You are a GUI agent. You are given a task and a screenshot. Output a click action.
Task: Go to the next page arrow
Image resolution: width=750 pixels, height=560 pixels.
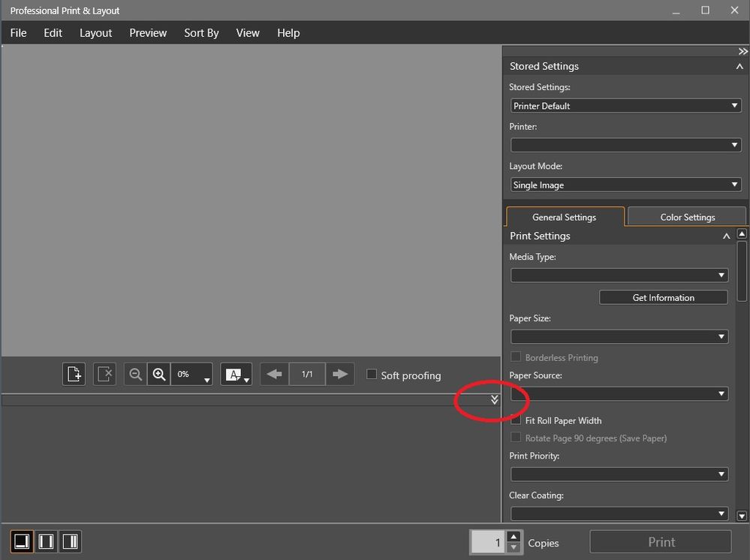point(340,374)
